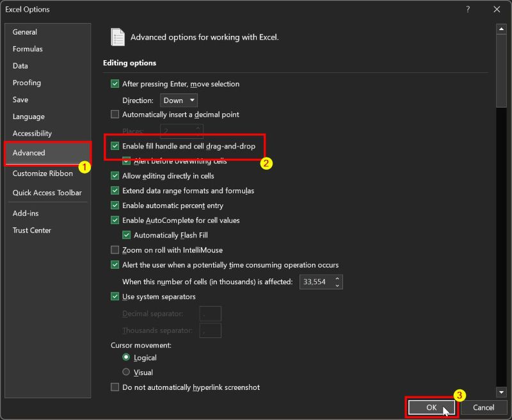Open the Formulas options category
The height and width of the screenshot is (420, 512).
tap(28, 49)
